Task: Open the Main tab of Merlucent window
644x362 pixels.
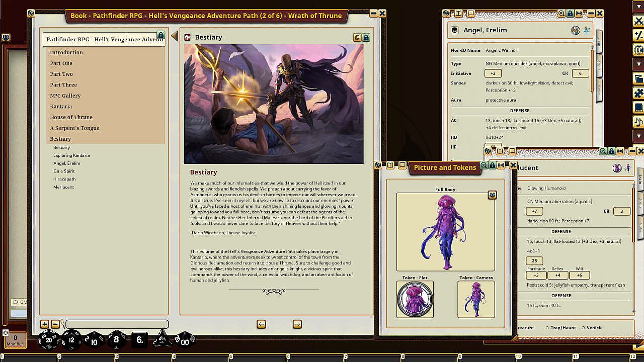Action: point(639,180)
